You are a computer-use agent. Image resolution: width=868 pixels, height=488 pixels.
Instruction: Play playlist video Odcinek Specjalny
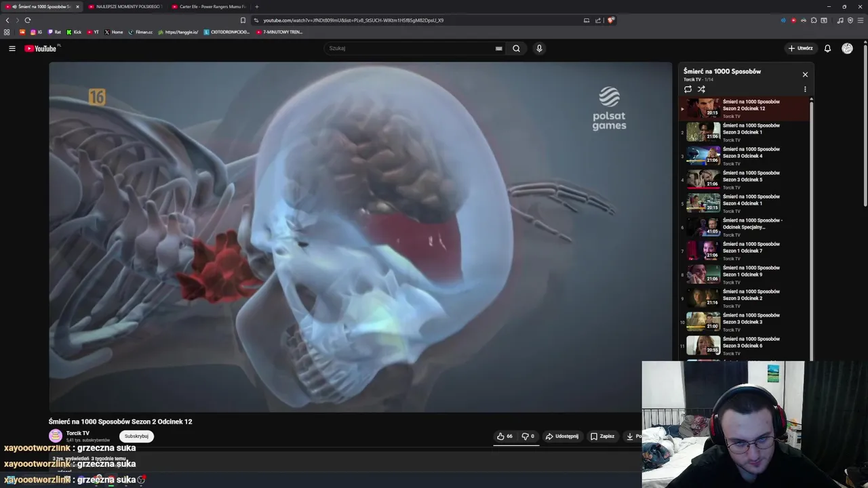744,227
